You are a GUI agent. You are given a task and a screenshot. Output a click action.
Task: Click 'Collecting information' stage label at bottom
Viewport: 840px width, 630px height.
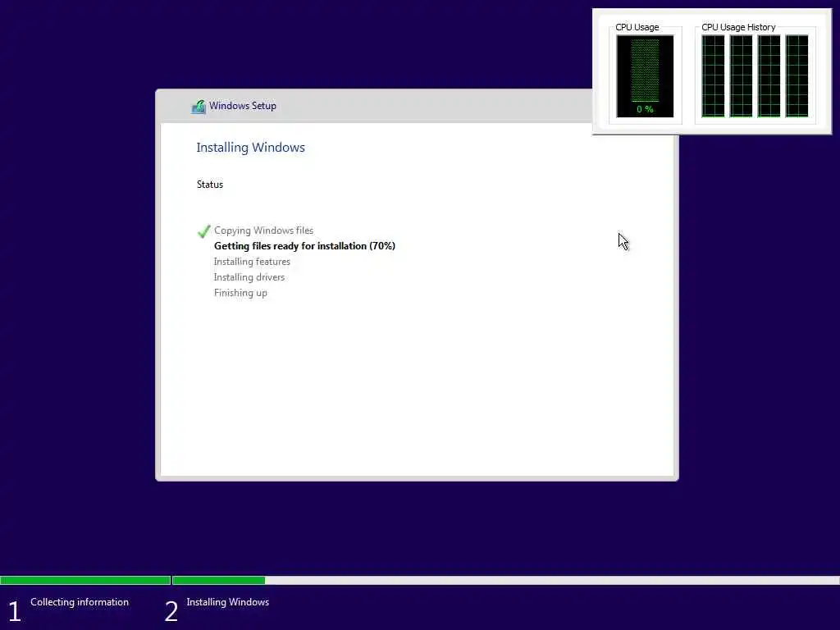(80, 602)
